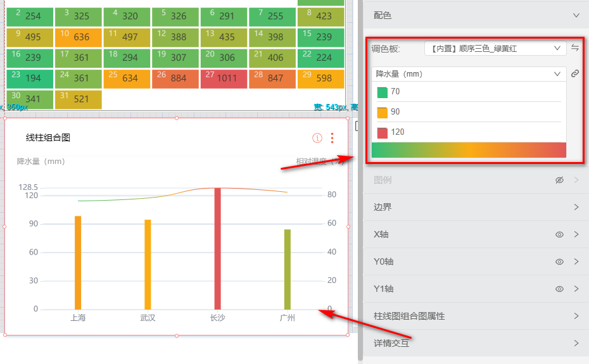The width and height of the screenshot is (589, 364).
Task: Open the three-dot menu on the chart
Action: point(332,138)
